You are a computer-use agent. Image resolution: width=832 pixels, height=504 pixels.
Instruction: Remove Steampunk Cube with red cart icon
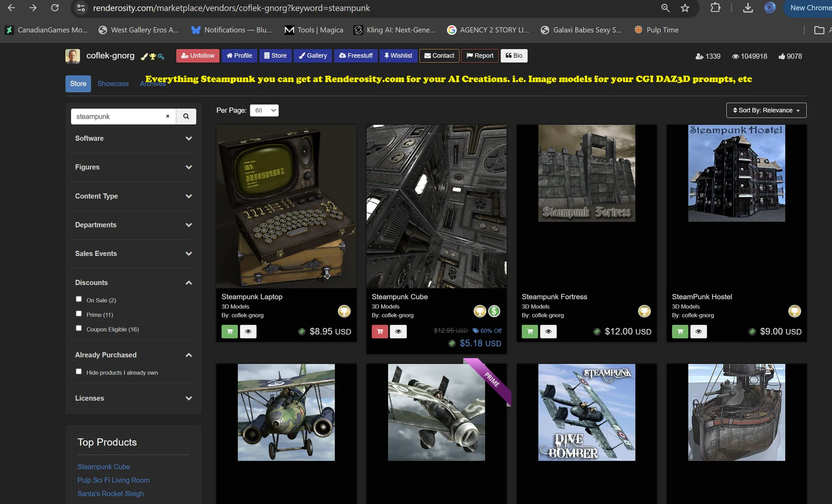(379, 331)
